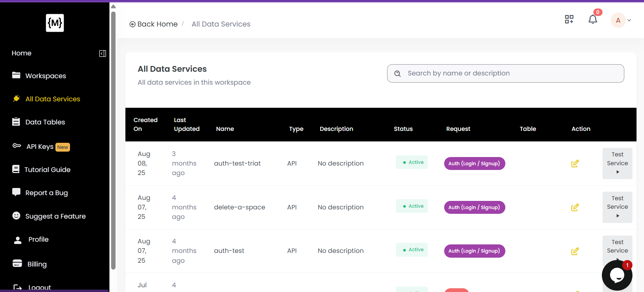Click the Data Tables list icon

[x=16, y=122]
